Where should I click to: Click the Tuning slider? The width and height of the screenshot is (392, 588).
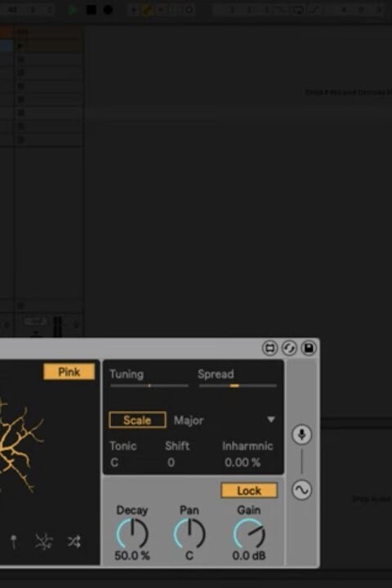(149, 385)
